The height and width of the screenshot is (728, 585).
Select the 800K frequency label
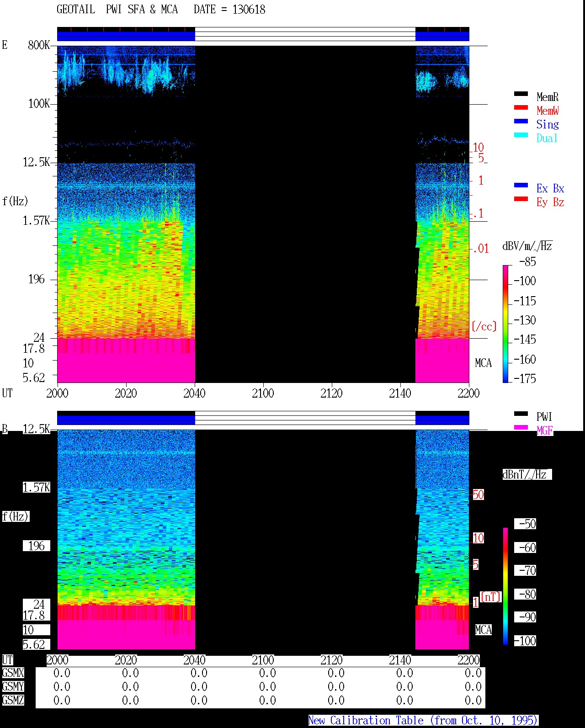pos(39,45)
